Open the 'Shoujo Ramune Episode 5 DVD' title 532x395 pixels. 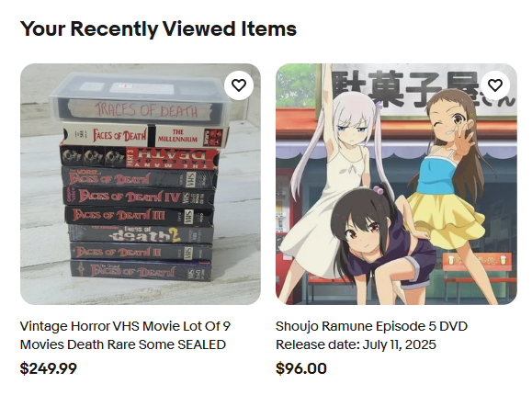pos(371,326)
